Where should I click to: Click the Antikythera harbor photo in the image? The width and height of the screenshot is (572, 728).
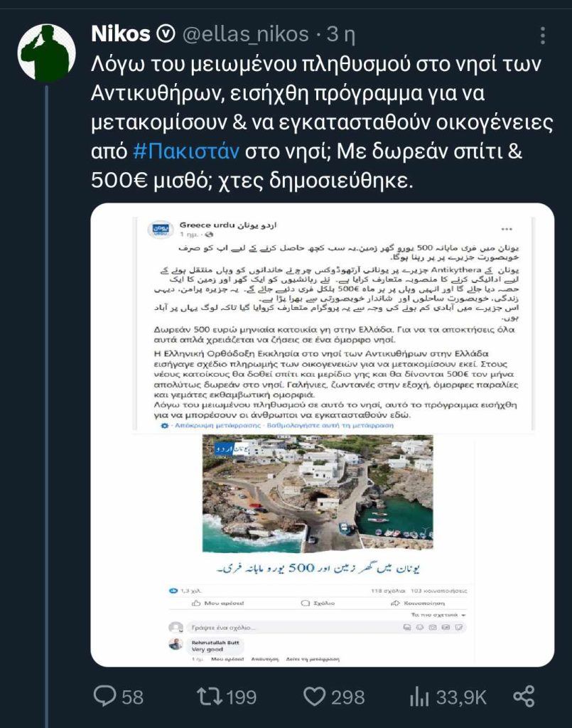tap(318, 493)
